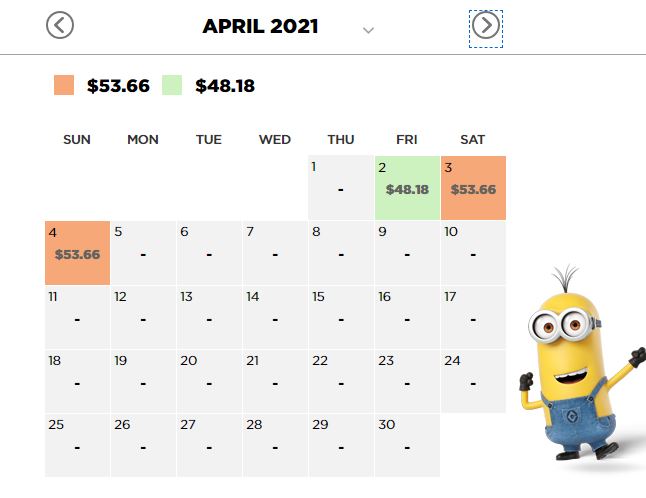Select April 24 date cell
Image resolution: width=646 pixels, height=498 pixels.
click(473, 381)
